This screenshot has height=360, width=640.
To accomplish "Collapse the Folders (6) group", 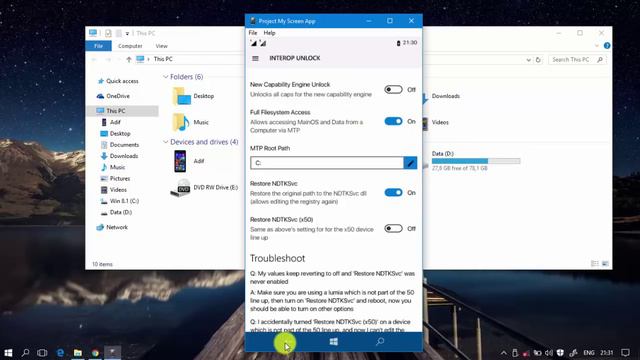I will pyautogui.click(x=165, y=77).
